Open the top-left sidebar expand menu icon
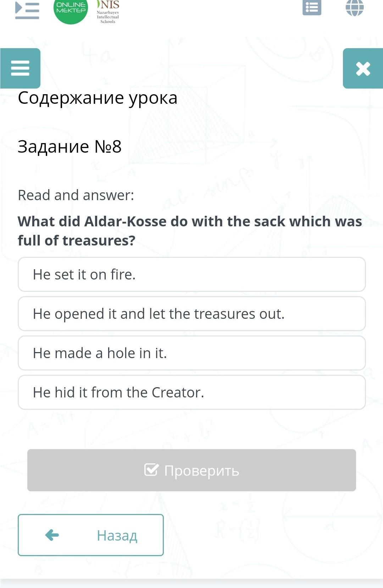383x588 pixels. [x=27, y=10]
